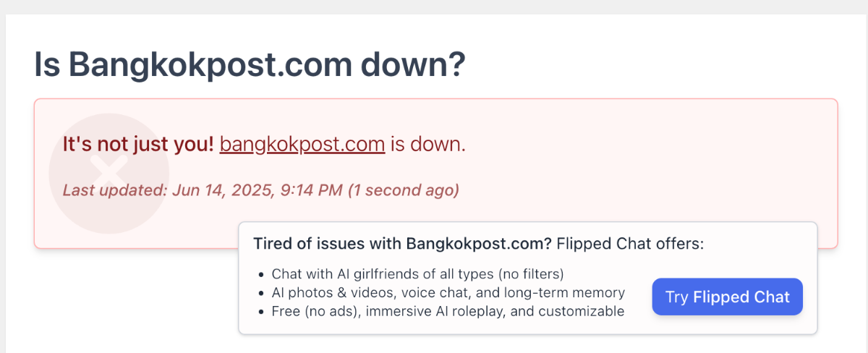Click 'Tired of issues with Bangkokpost.com?' headline
Image resolution: width=868 pixels, height=353 pixels.
click(x=402, y=244)
